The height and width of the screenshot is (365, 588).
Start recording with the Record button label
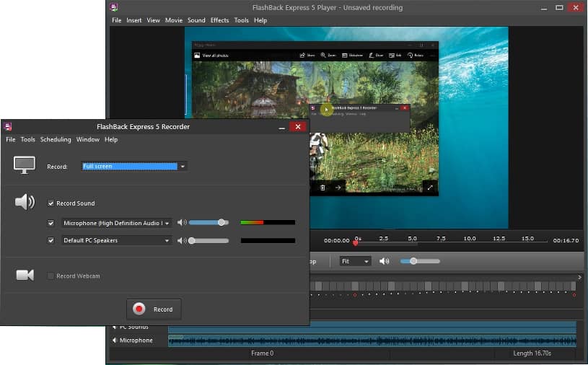pos(163,309)
